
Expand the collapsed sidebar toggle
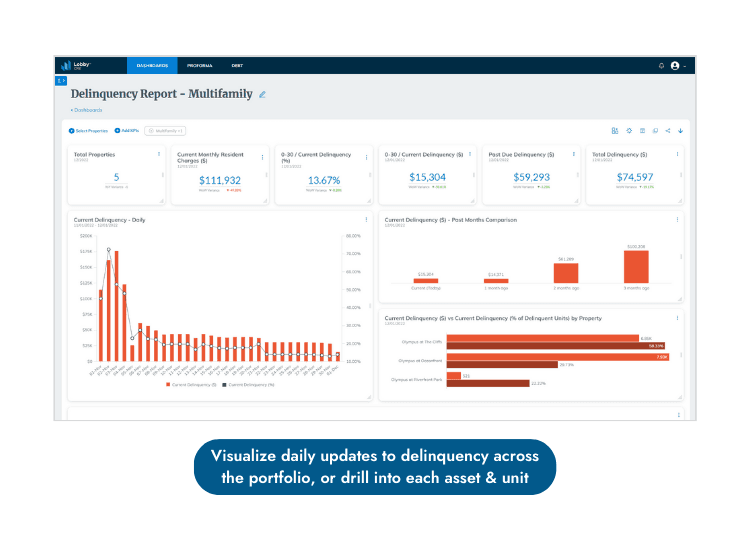pyautogui.click(x=61, y=81)
